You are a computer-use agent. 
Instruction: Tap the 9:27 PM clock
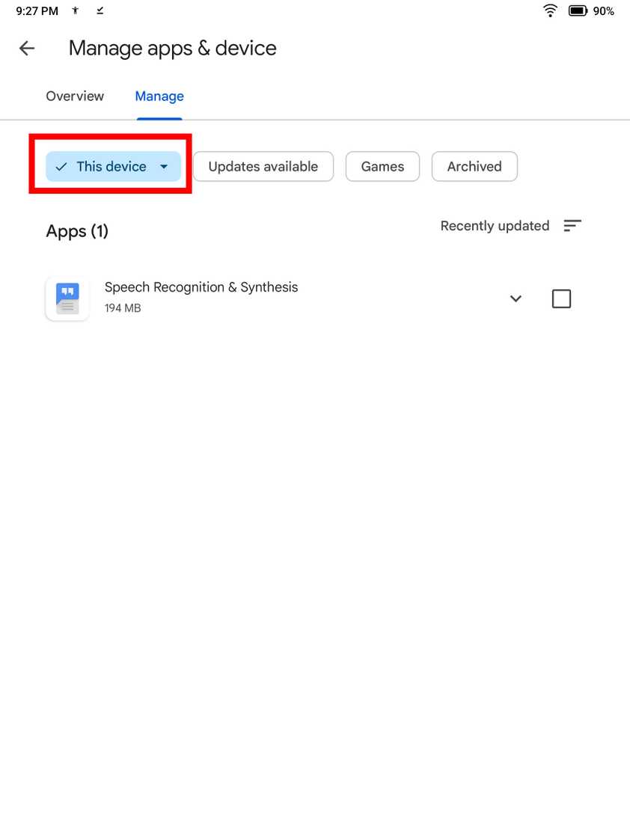(x=37, y=10)
